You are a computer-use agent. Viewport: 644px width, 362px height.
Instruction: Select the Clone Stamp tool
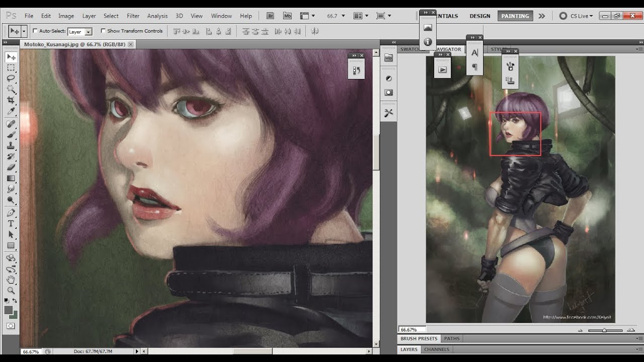(x=11, y=146)
